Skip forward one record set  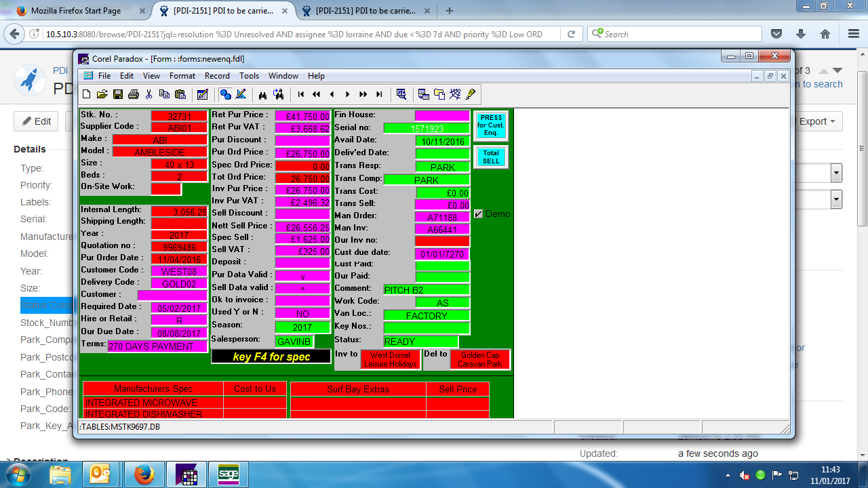click(x=363, y=94)
